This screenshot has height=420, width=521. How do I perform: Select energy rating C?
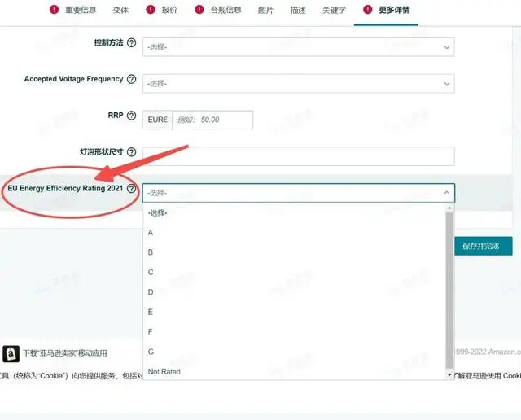(294, 273)
